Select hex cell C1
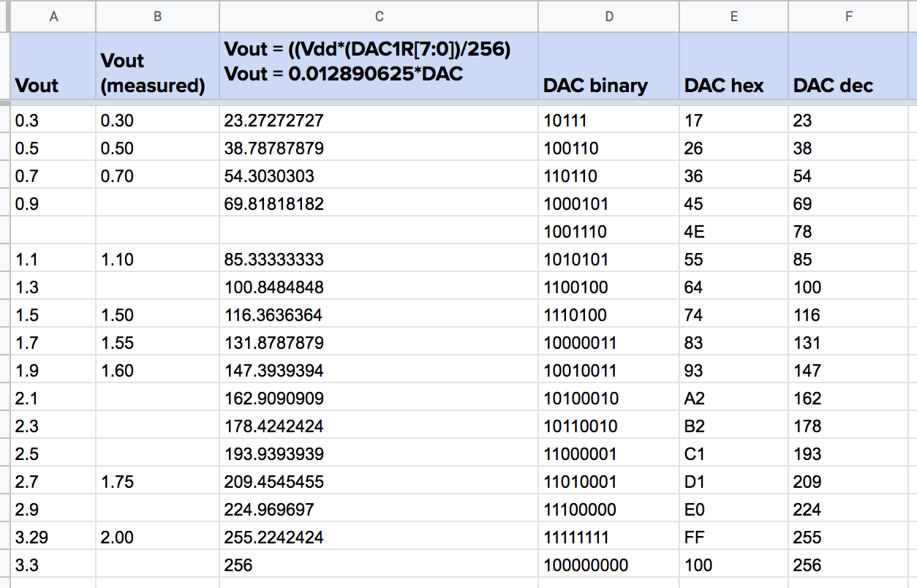This screenshot has height=588, width=917. coord(733,454)
